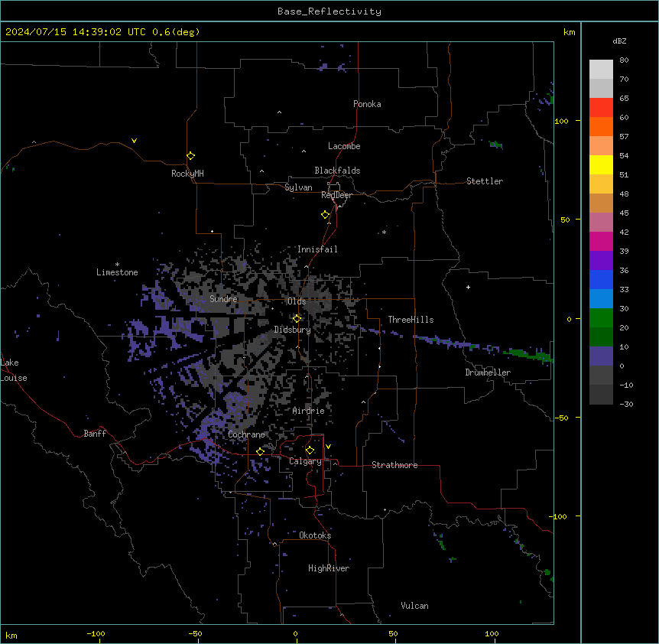Click the dBZ legend heading
The height and width of the screenshot is (644, 659).
pos(619,41)
